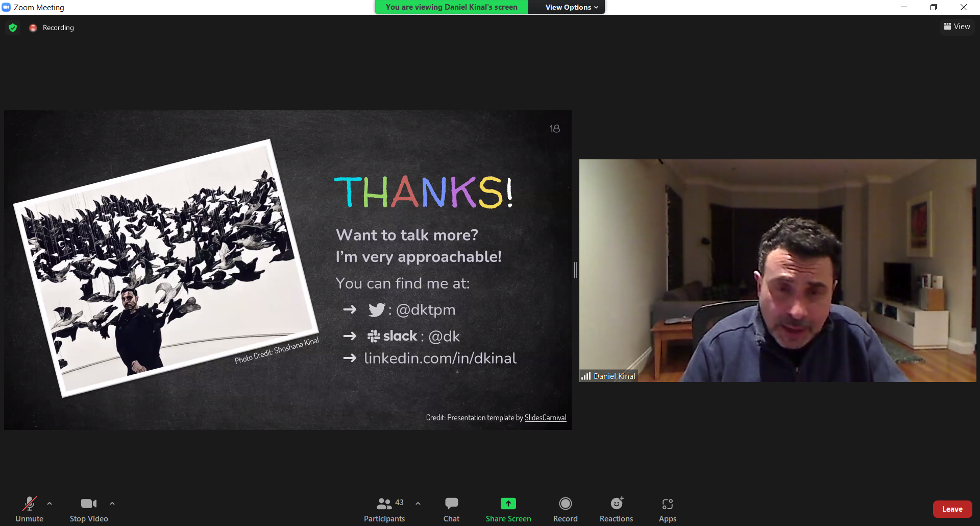Click the Zoom Meeting app icon in title bar
Screen dimensions: 980x526
tap(6, 7)
